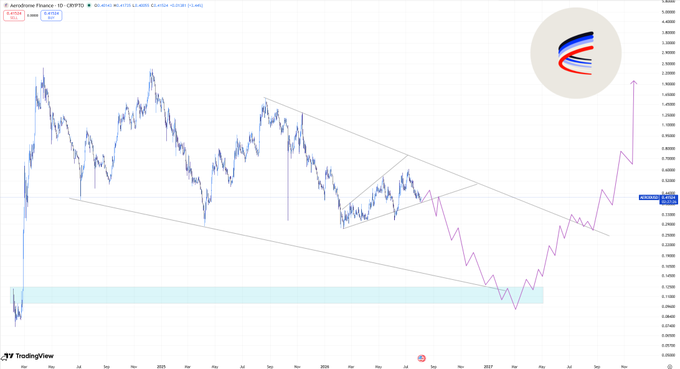Click the OHLC values readout

coord(149,6)
